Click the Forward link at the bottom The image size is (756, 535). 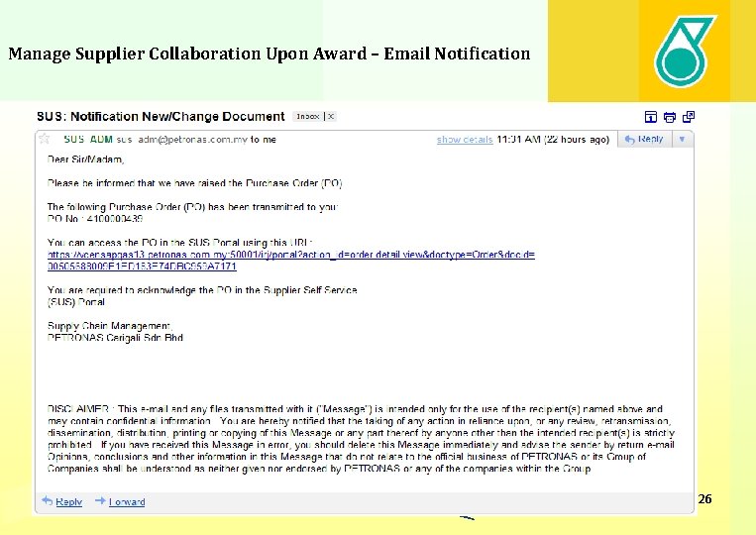click(x=127, y=501)
